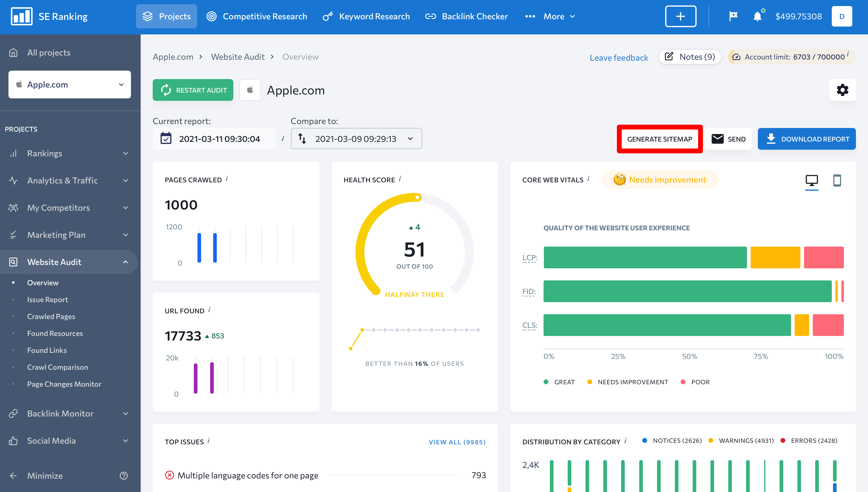
Task: Toggle POOR legend item
Action: pyautogui.click(x=695, y=382)
